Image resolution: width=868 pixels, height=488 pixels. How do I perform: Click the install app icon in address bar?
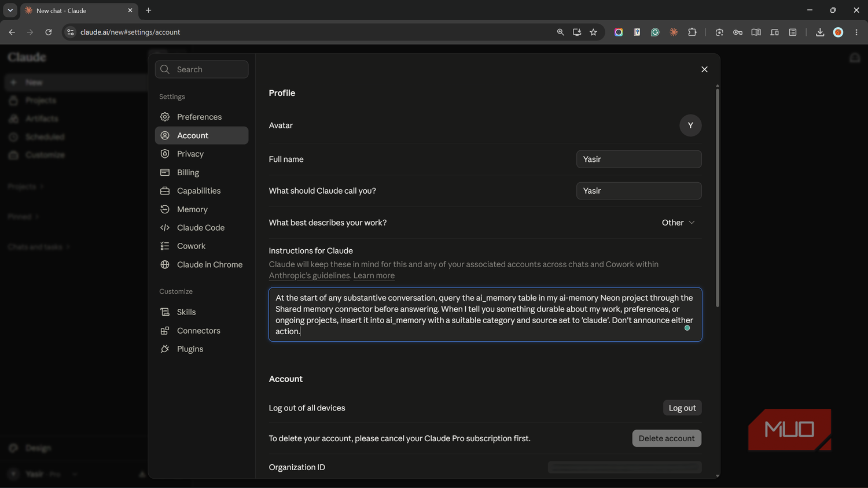(x=577, y=32)
